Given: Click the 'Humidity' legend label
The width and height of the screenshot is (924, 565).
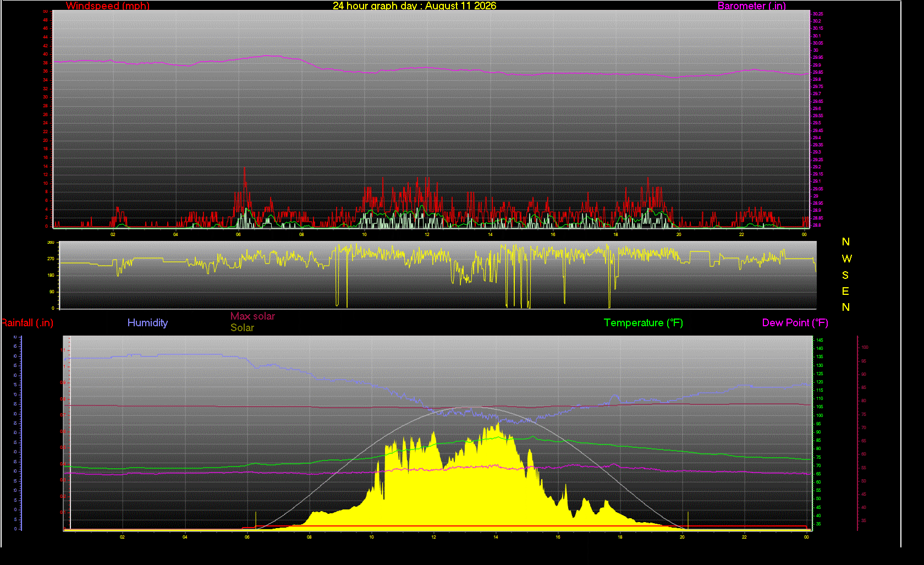Looking at the screenshot, I should (x=147, y=322).
